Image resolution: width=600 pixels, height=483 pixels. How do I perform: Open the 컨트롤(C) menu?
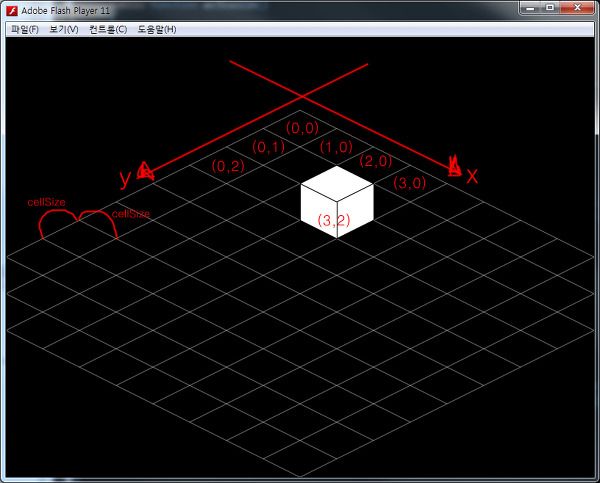[x=108, y=29]
